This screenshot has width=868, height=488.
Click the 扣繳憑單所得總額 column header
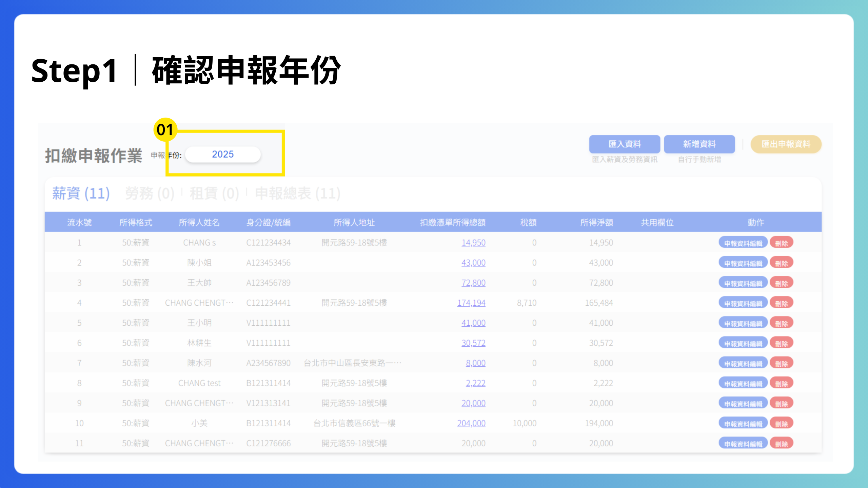pos(452,222)
